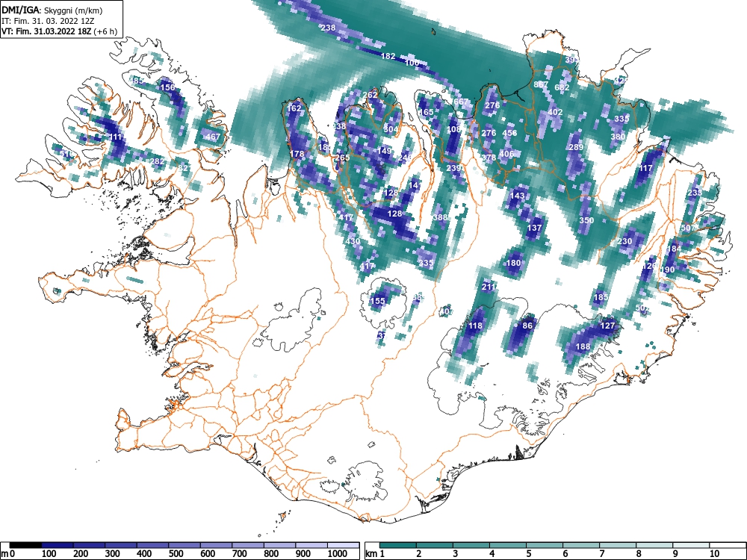Click the lightest swatch between km 9 and 10
The width and height of the screenshot is (747, 560).
pos(691,545)
